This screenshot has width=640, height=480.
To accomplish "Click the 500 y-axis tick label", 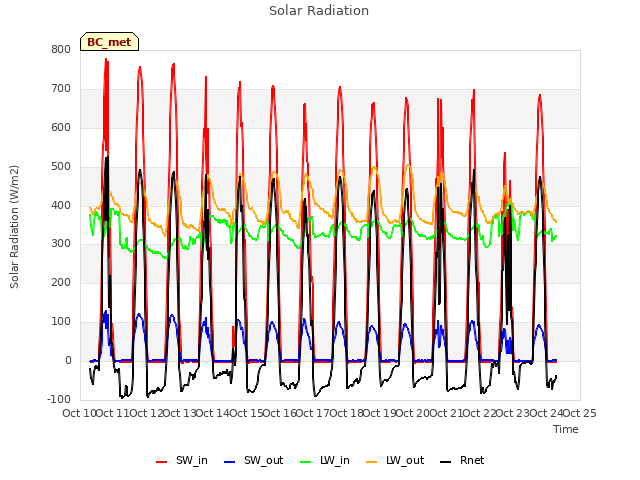I will click(61, 166).
